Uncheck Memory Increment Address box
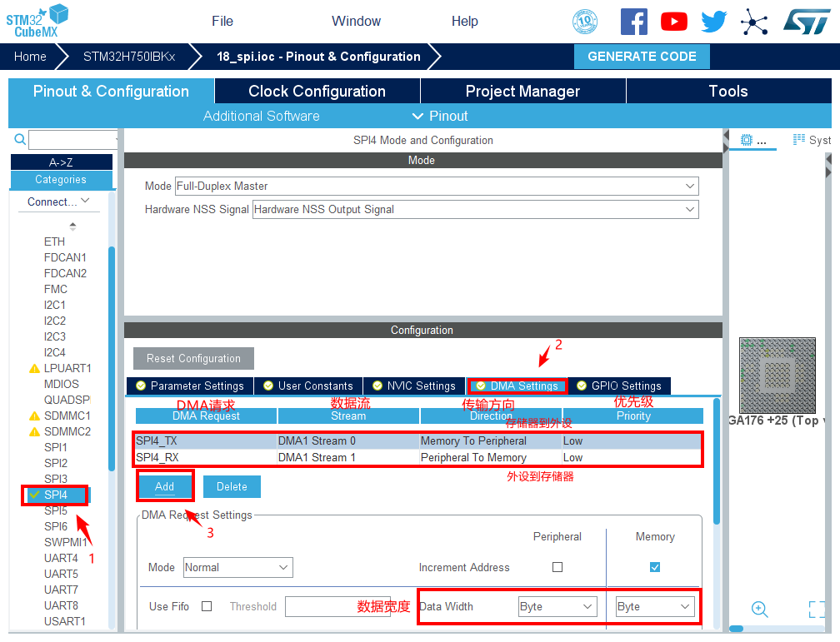Screen dimensions: 840x642 click(655, 567)
